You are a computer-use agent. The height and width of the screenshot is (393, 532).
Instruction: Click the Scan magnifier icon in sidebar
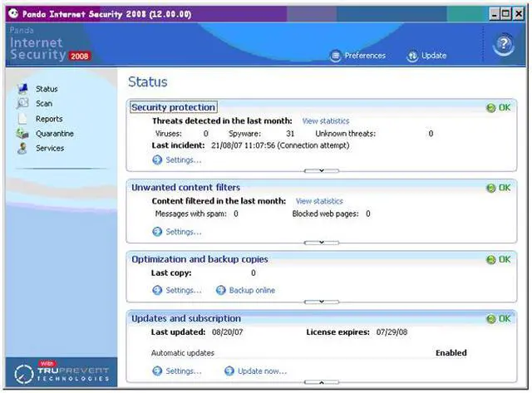click(22, 104)
